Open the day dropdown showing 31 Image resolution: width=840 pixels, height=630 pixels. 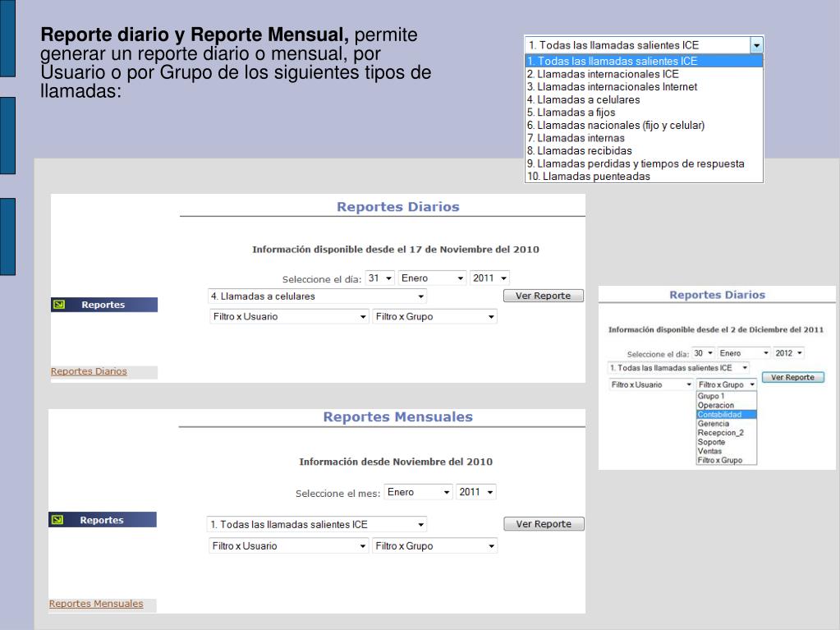379,278
